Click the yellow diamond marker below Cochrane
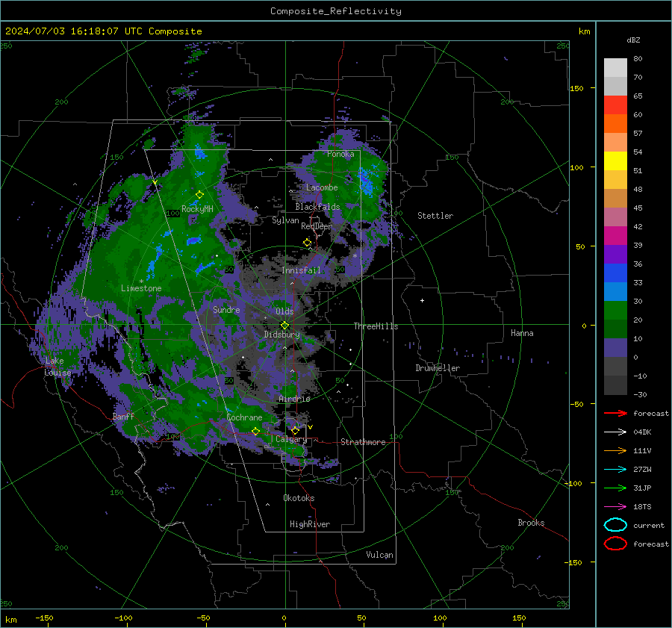672x628 pixels. (x=255, y=431)
